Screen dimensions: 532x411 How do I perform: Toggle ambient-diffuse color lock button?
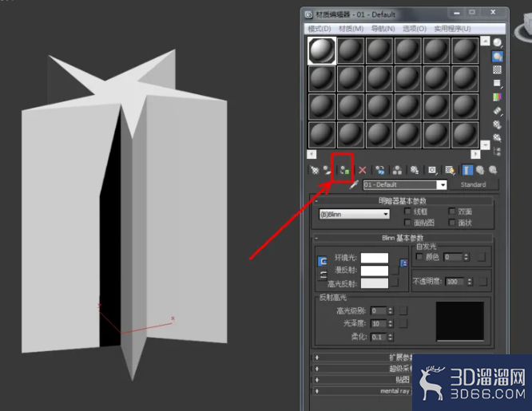[323, 261]
